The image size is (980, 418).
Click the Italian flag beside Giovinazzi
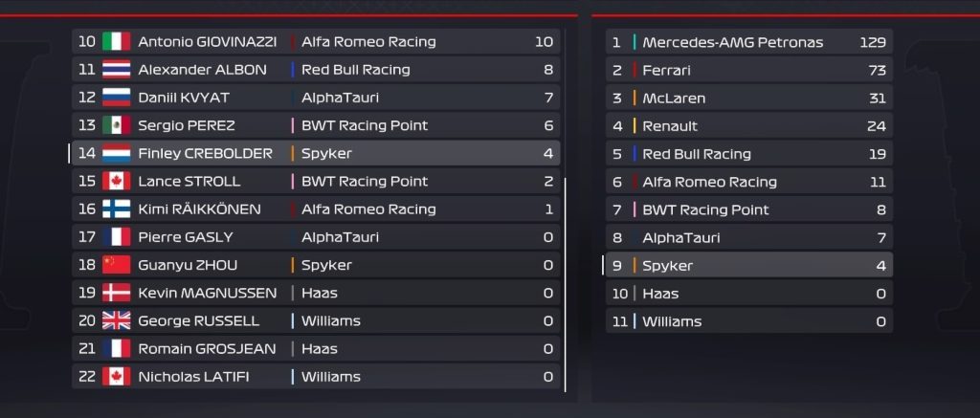[x=116, y=42]
